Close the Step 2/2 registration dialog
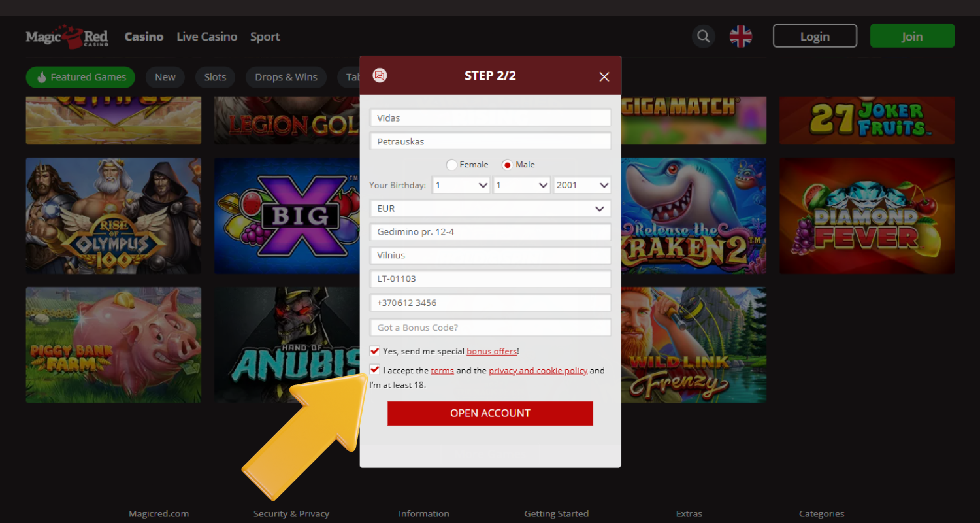The image size is (980, 523). tap(604, 77)
